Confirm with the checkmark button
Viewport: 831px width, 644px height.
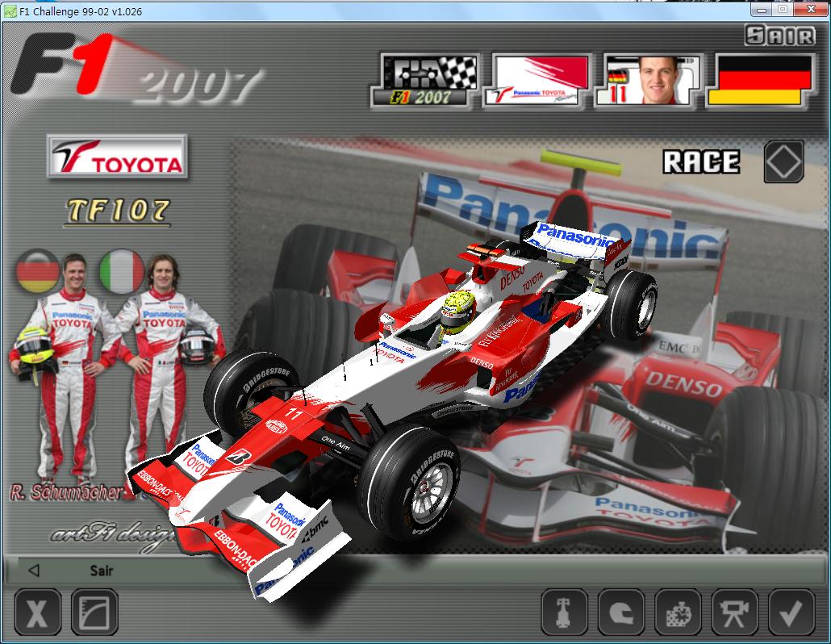[791, 613]
